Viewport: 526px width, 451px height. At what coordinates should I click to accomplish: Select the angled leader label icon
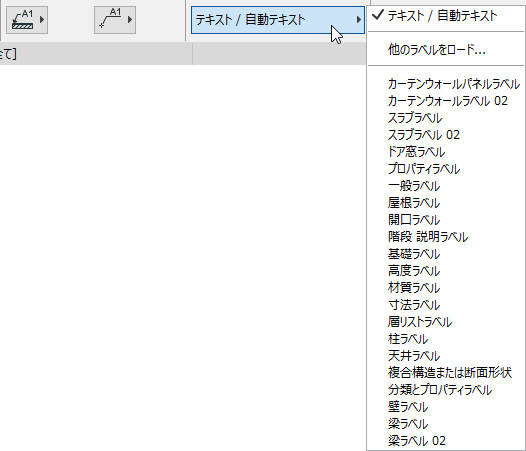click(115, 20)
